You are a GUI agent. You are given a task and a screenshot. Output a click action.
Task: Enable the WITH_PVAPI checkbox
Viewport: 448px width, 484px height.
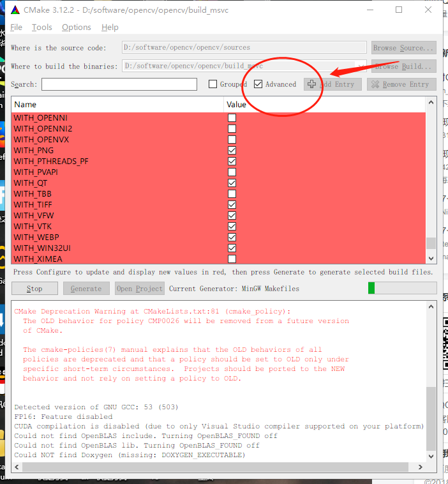[x=232, y=172]
